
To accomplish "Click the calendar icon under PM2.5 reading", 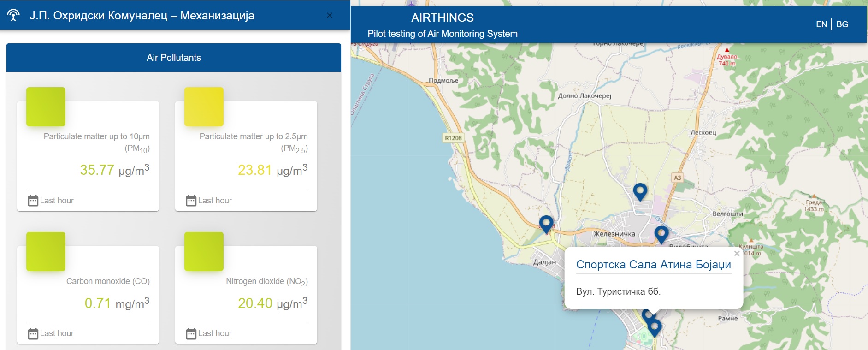I will 191,201.
